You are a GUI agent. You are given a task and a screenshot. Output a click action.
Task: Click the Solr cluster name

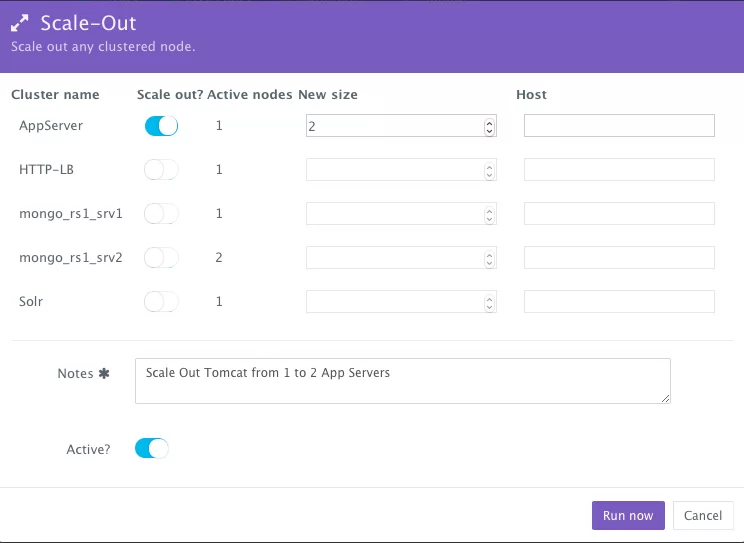tap(31, 301)
